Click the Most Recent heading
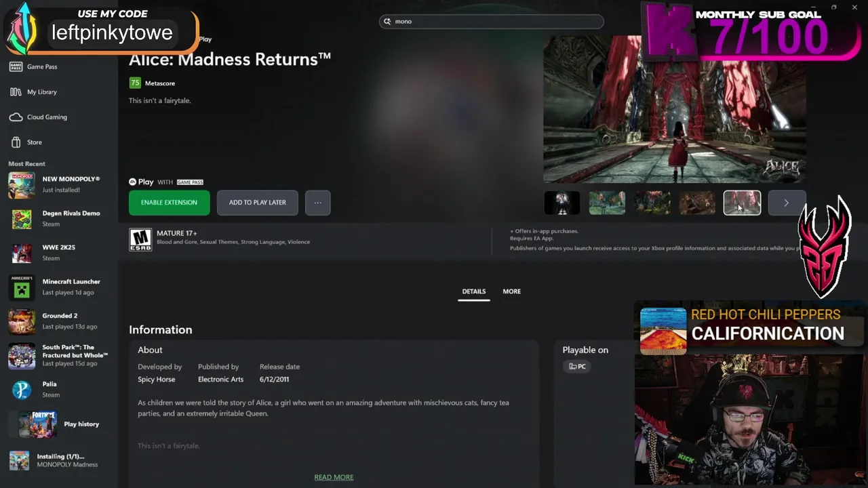The width and height of the screenshot is (868, 488). 26,164
